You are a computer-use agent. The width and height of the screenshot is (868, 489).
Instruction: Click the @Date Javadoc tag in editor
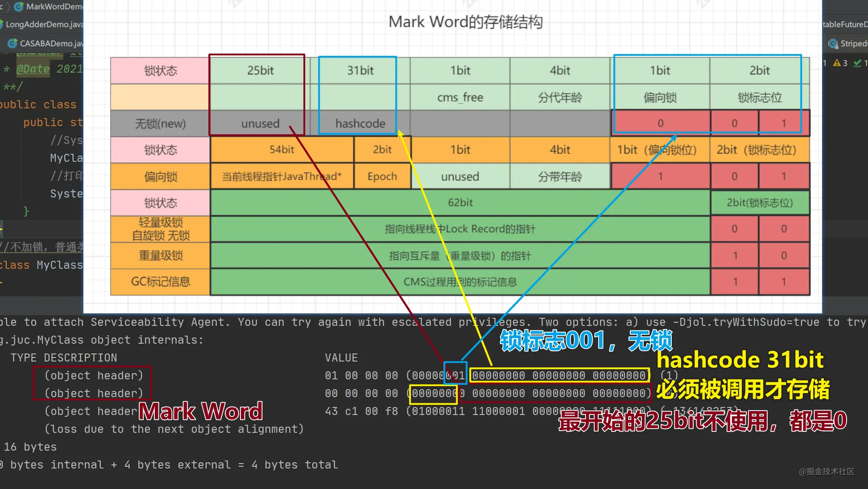[33, 69]
